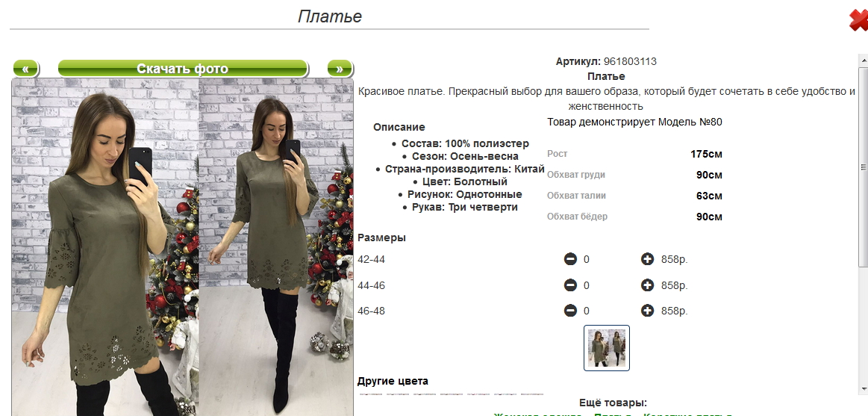Screen dimensions: 868x416
Task: Click the 46-48 size label
Action: click(x=372, y=311)
